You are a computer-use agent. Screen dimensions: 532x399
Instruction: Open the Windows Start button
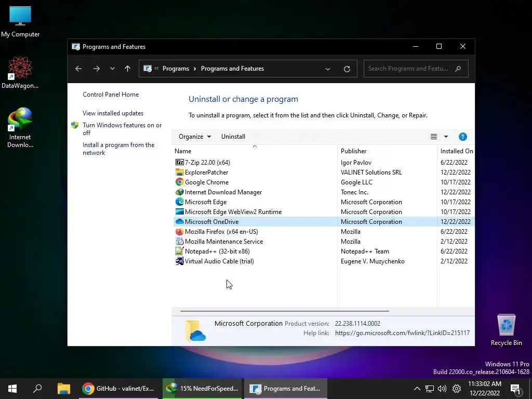click(12, 389)
